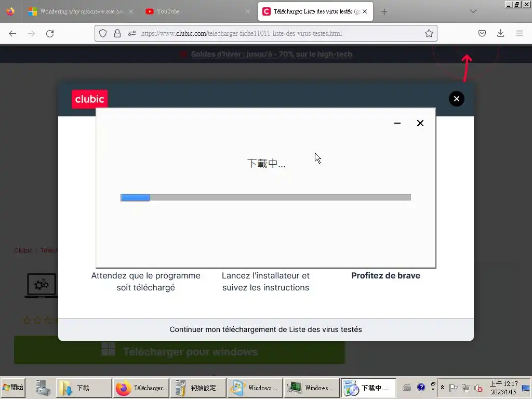Image resolution: width=532 pixels, height=399 pixels.
Task: Click the clubic logo in the overlay
Action: click(x=89, y=99)
